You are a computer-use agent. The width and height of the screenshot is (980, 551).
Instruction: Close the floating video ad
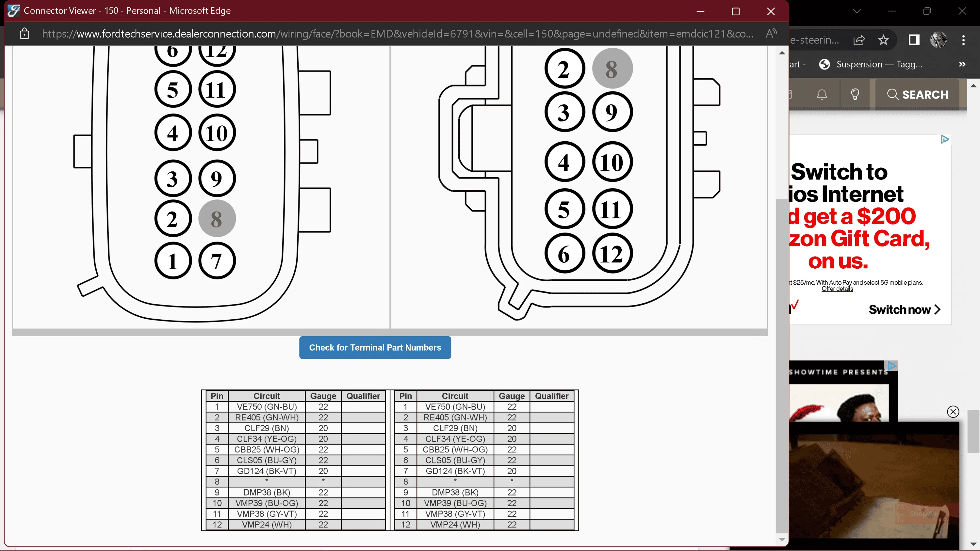click(x=953, y=411)
